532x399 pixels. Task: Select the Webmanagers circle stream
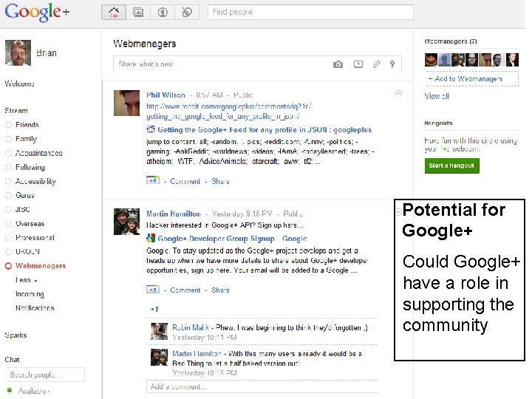click(x=41, y=266)
